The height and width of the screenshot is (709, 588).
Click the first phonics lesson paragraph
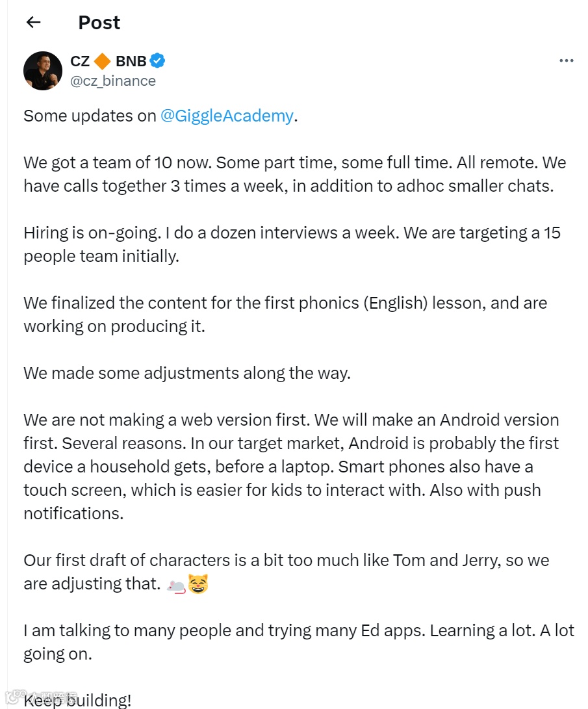[285, 315]
